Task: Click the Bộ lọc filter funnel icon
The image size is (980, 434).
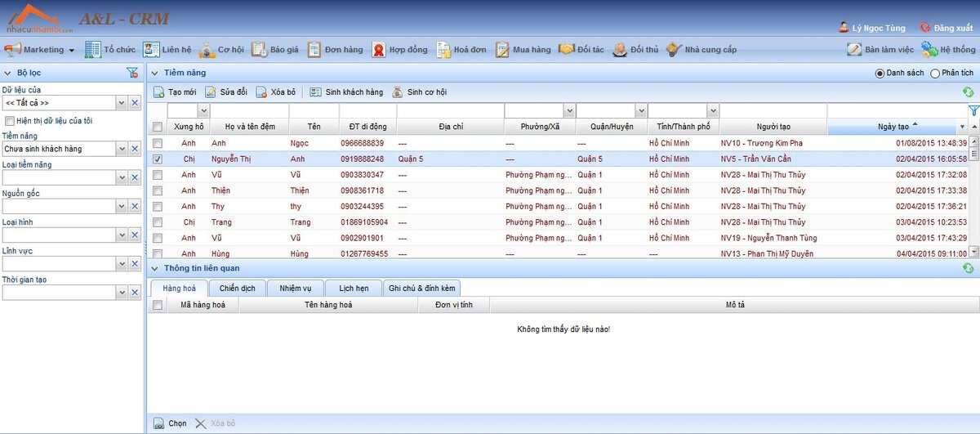Action: 132,73
